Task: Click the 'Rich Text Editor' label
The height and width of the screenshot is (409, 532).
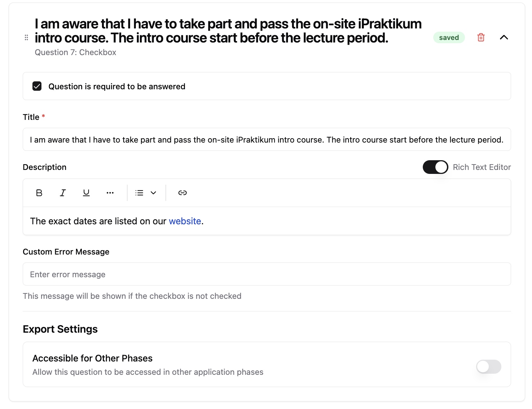Action: pyautogui.click(x=482, y=167)
